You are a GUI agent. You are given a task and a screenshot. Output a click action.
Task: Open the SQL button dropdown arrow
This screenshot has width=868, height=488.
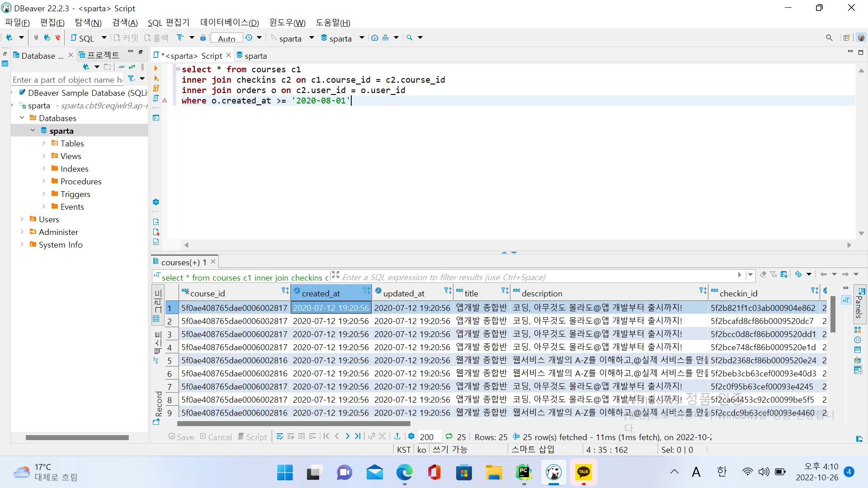(x=104, y=38)
